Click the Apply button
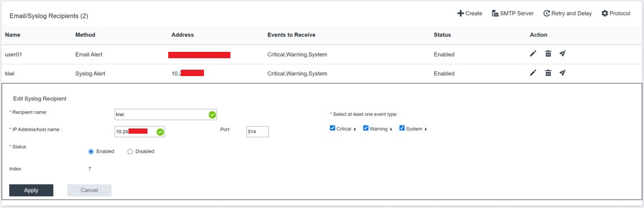The image size is (644, 208). point(31,190)
